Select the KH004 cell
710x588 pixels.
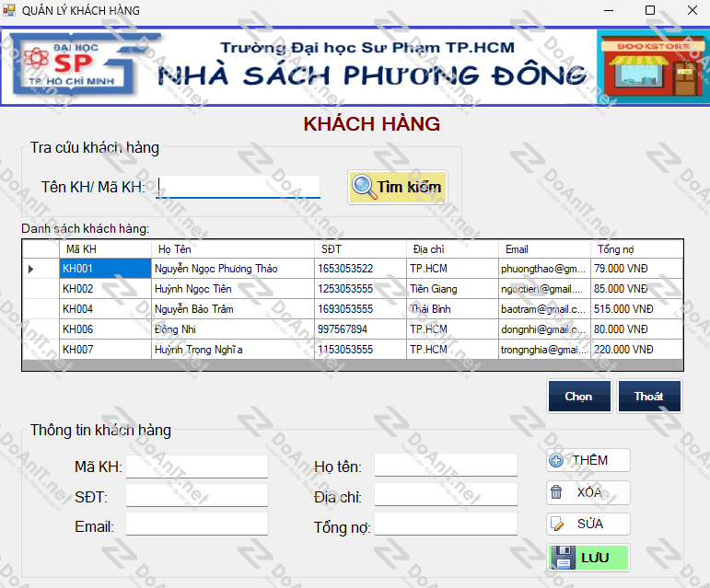[105, 309]
